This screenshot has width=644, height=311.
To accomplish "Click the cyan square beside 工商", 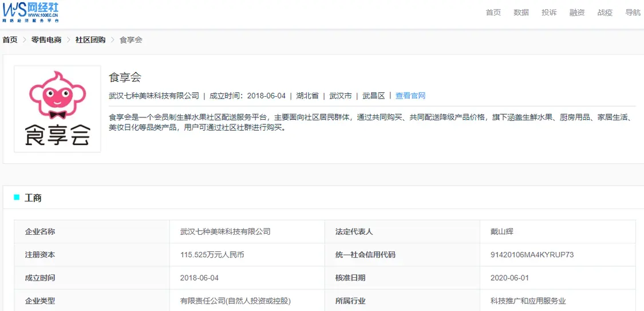I will 17,197.
